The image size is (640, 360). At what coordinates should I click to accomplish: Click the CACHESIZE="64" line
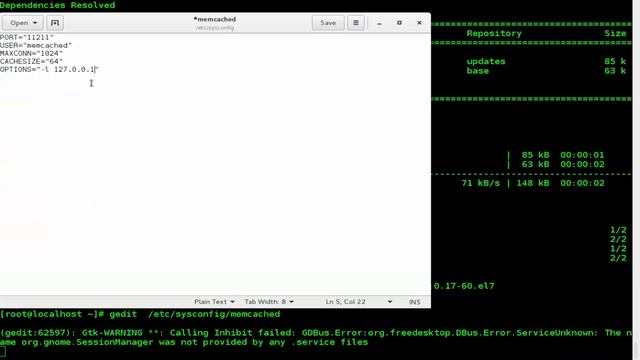31,61
